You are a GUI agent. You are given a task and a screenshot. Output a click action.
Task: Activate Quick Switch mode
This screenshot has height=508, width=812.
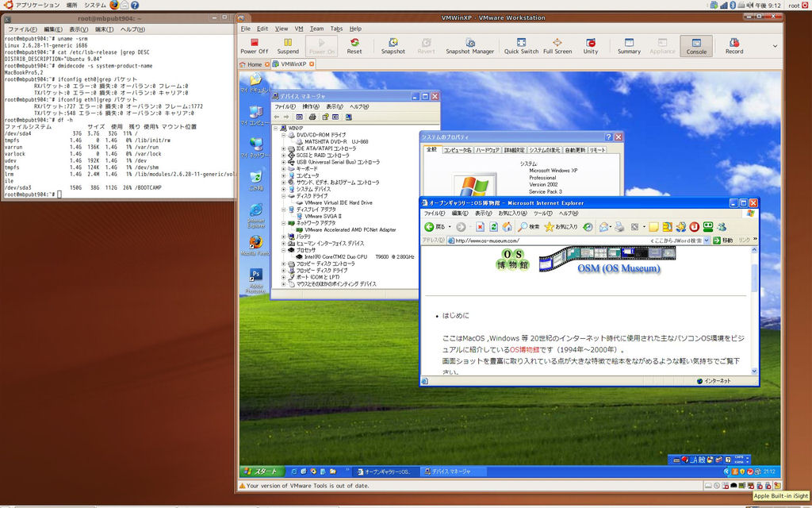click(x=521, y=46)
